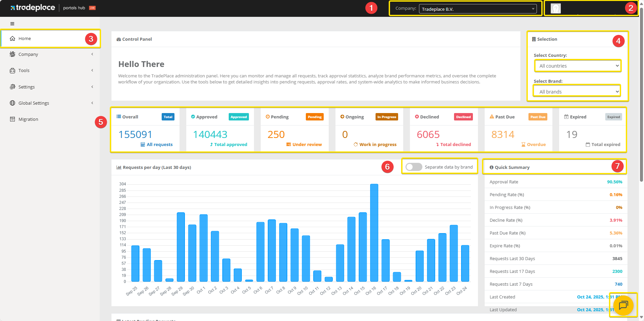Click the Tradeplace logo
This screenshot has width=644, height=321.
(x=33, y=8)
